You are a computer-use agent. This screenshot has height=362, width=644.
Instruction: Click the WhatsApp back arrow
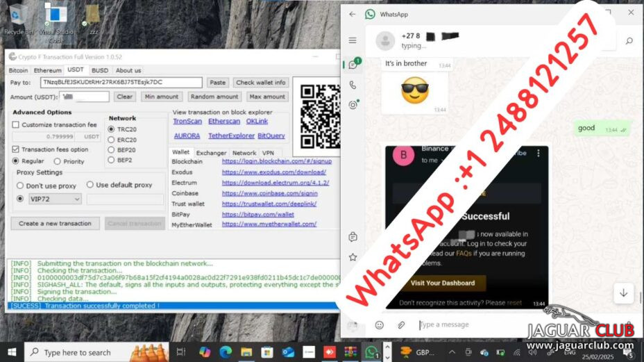pyautogui.click(x=353, y=14)
